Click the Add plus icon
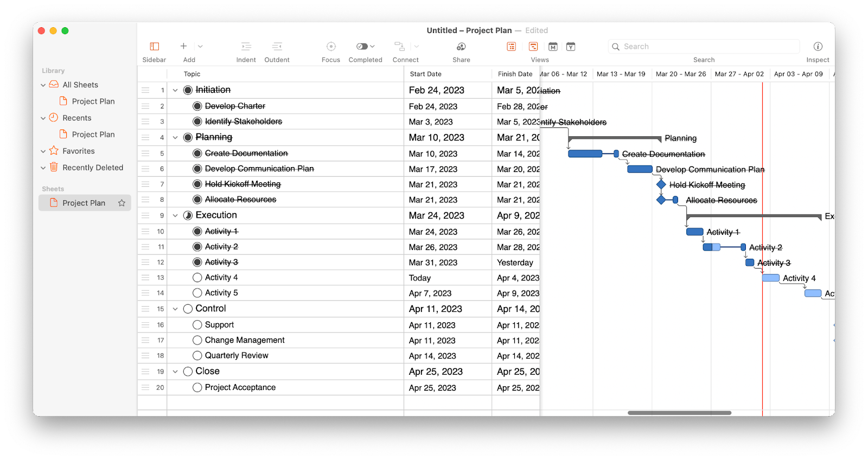Screen dimensions: 868x460 [x=183, y=46]
